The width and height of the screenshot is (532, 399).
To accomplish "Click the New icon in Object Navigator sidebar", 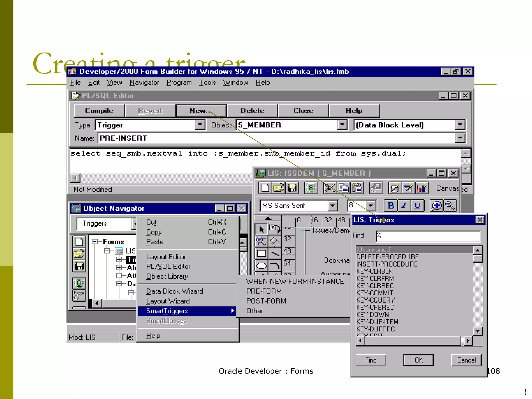I will (x=79, y=242).
